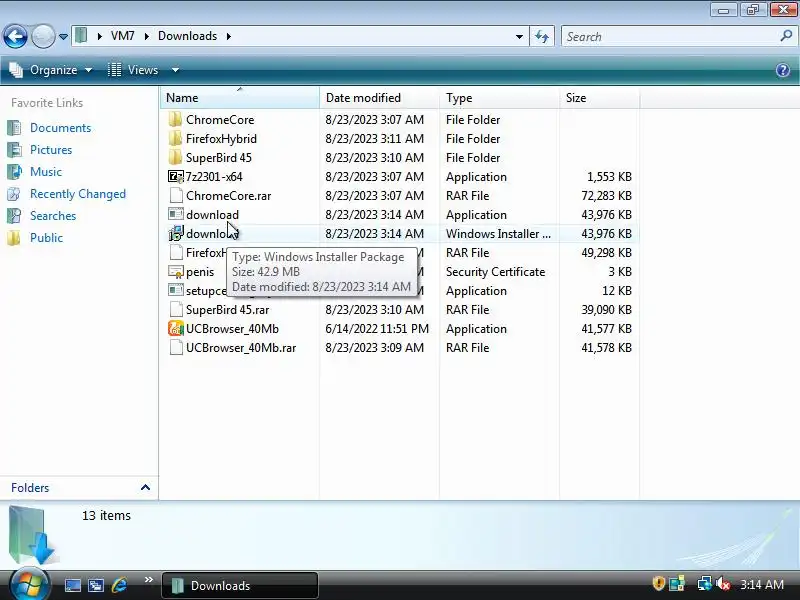Viewport: 800px width, 600px height.
Task: Click the search magnifier icon
Action: pos(786,36)
